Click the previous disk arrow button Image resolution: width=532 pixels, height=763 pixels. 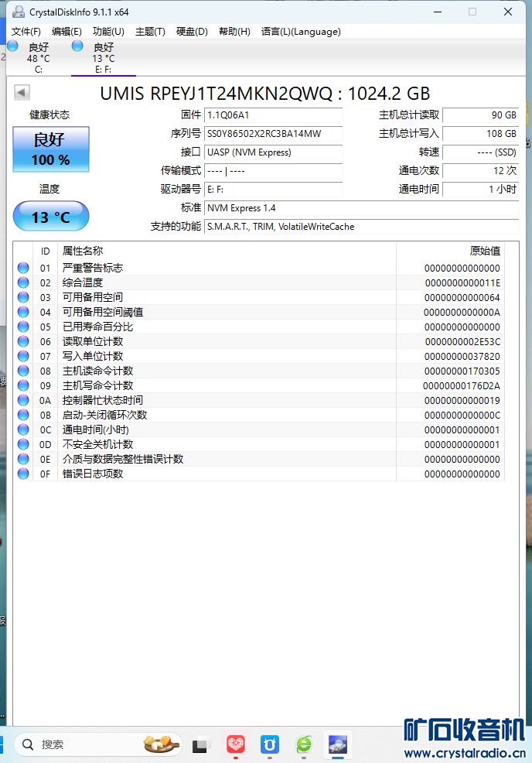click(22, 92)
